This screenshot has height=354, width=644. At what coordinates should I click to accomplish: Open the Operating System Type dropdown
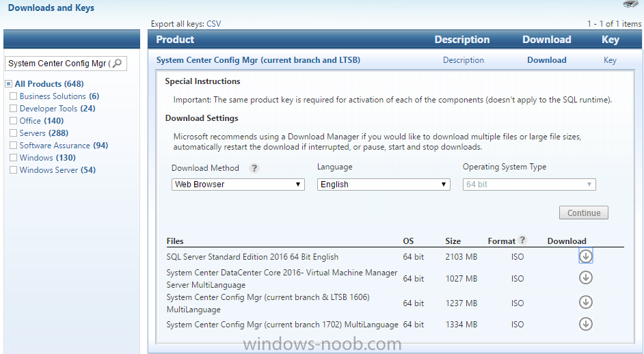point(529,185)
